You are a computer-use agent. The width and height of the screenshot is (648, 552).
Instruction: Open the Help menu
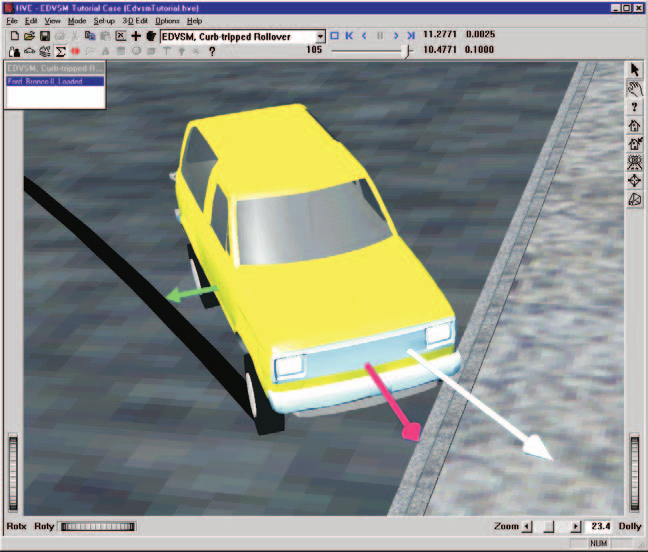pos(194,21)
